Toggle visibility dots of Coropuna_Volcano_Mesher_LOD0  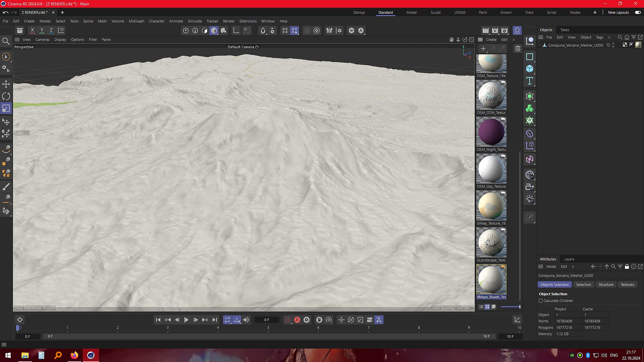pos(613,45)
